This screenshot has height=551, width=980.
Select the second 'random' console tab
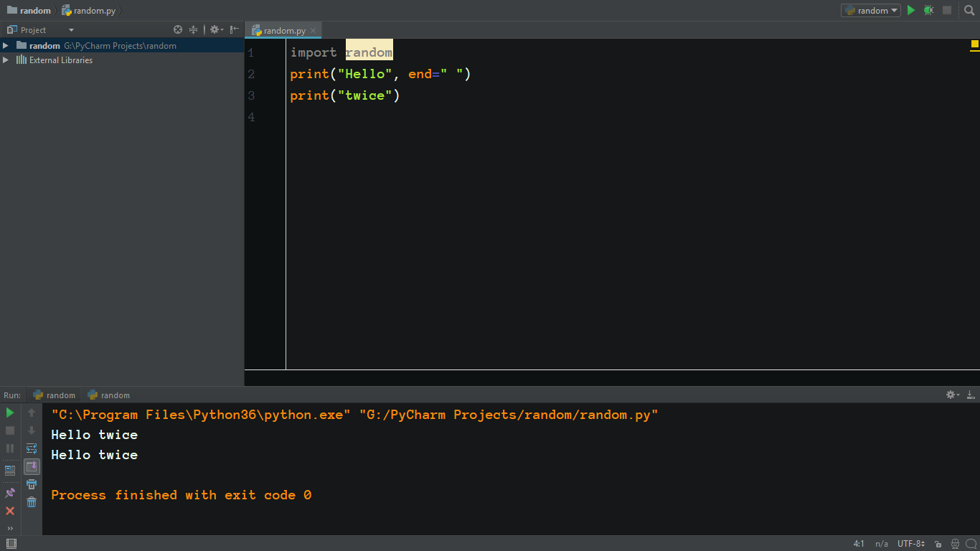108,395
